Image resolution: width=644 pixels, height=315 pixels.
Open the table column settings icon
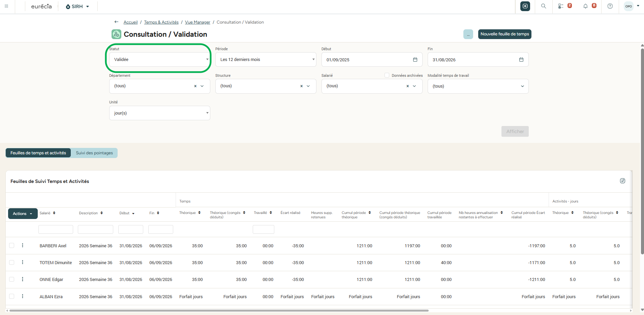[622, 181]
